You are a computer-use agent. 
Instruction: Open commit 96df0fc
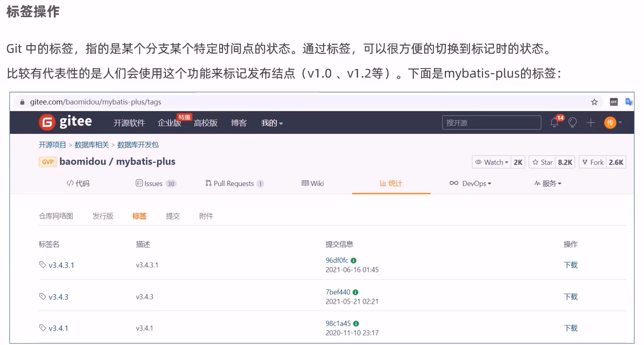pyautogui.click(x=337, y=260)
